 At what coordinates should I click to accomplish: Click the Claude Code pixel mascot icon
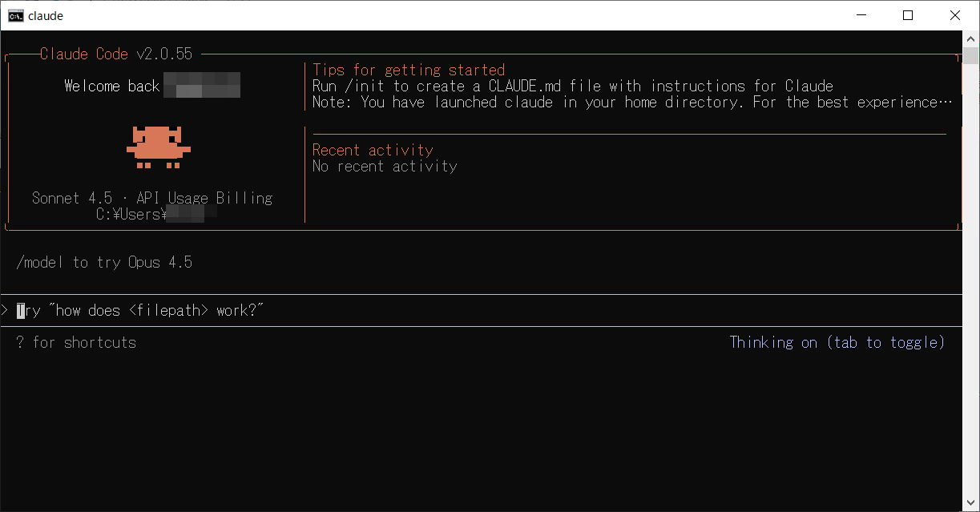158,147
